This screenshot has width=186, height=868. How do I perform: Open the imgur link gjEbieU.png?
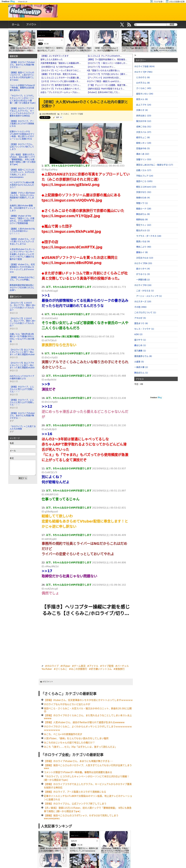(x=71, y=185)
